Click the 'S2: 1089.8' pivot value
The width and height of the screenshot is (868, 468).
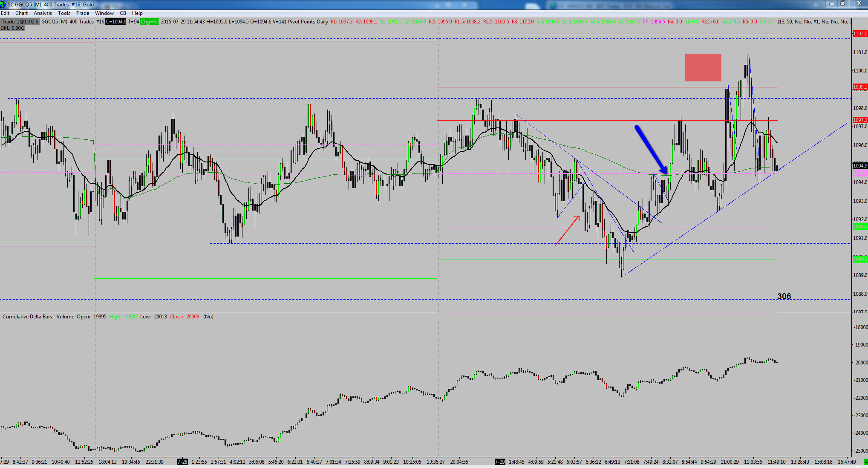(x=415, y=22)
